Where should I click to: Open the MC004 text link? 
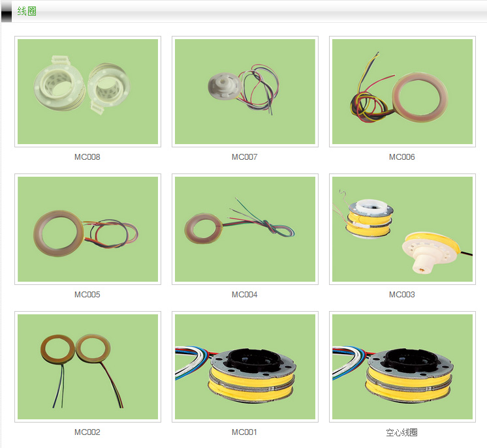coord(245,295)
